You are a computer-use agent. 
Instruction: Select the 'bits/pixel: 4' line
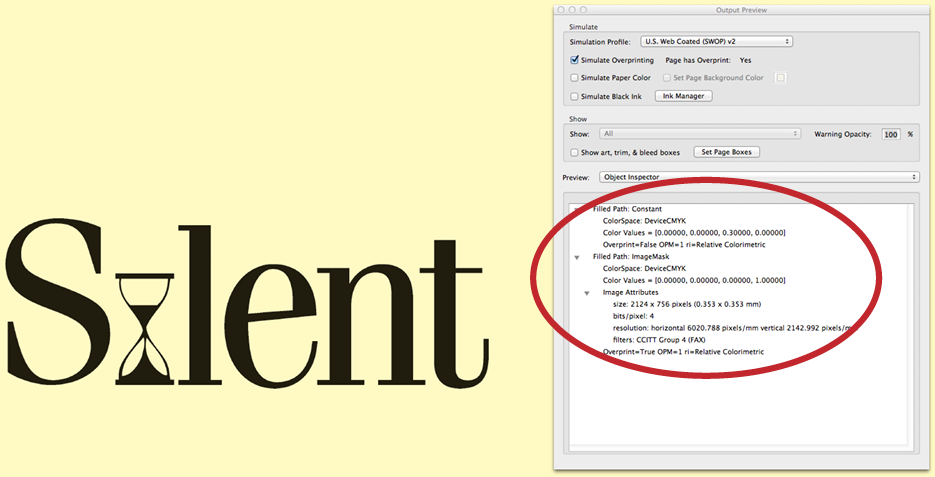click(634, 317)
